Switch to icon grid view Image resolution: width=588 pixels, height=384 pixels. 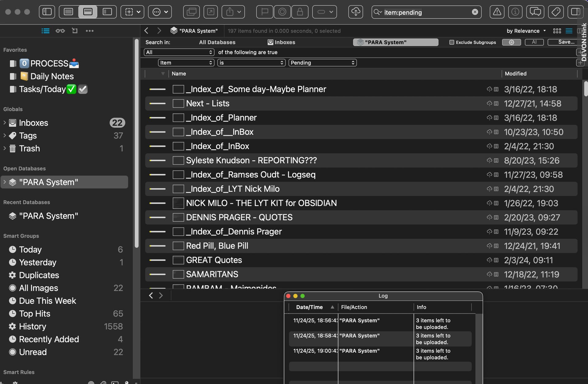click(x=557, y=31)
